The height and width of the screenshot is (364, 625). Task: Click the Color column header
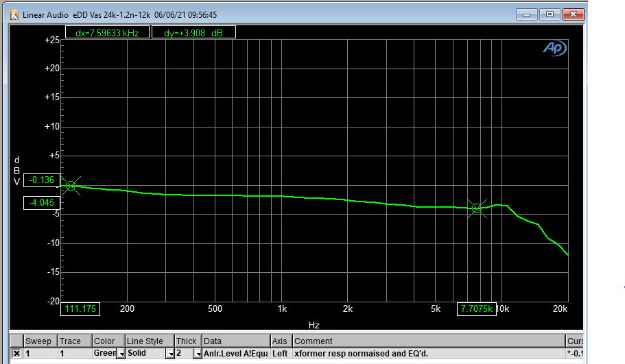point(108,341)
